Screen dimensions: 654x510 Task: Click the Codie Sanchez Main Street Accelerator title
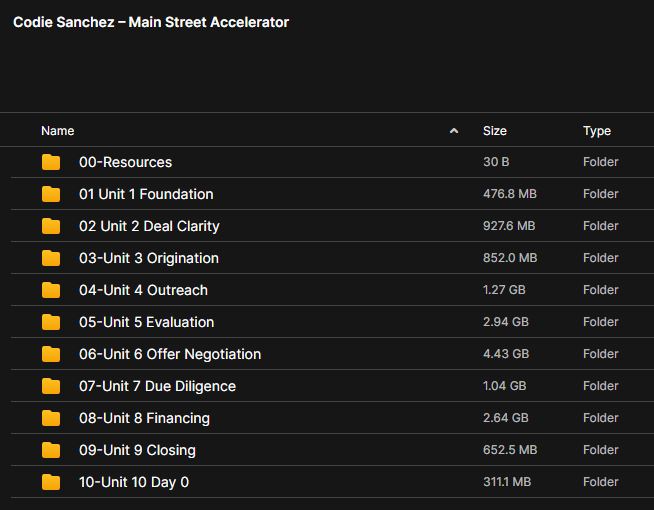(151, 22)
